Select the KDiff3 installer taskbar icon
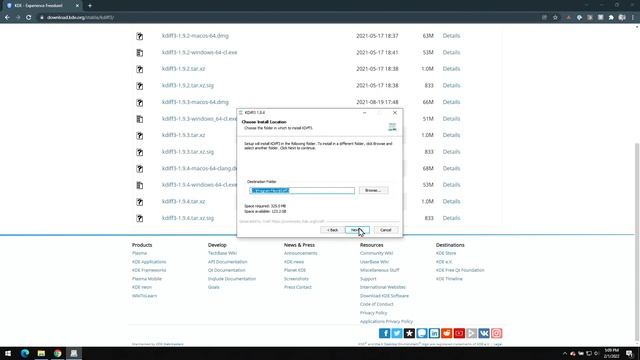The height and width of the screenshot is (360, 640). [x=74, y=353]
